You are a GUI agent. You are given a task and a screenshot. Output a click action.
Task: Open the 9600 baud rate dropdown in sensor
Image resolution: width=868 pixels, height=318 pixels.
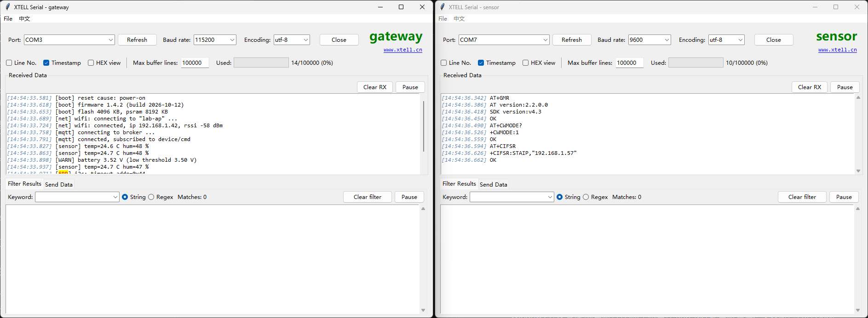pos(667,40)
